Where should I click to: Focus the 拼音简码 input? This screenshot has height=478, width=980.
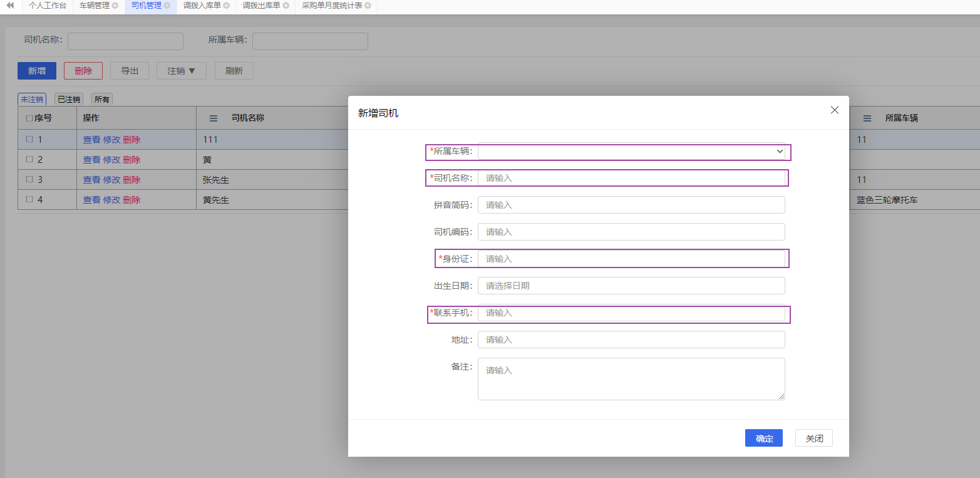pyautogui.click(x=631, y=205)
